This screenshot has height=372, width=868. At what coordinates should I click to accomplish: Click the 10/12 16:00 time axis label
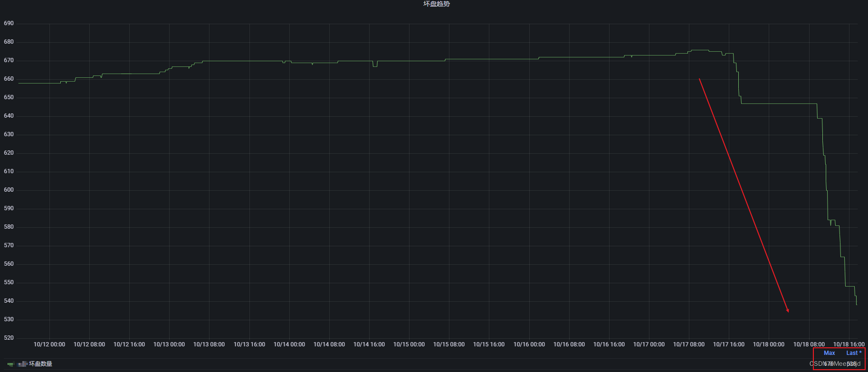(x=129, y=344)
